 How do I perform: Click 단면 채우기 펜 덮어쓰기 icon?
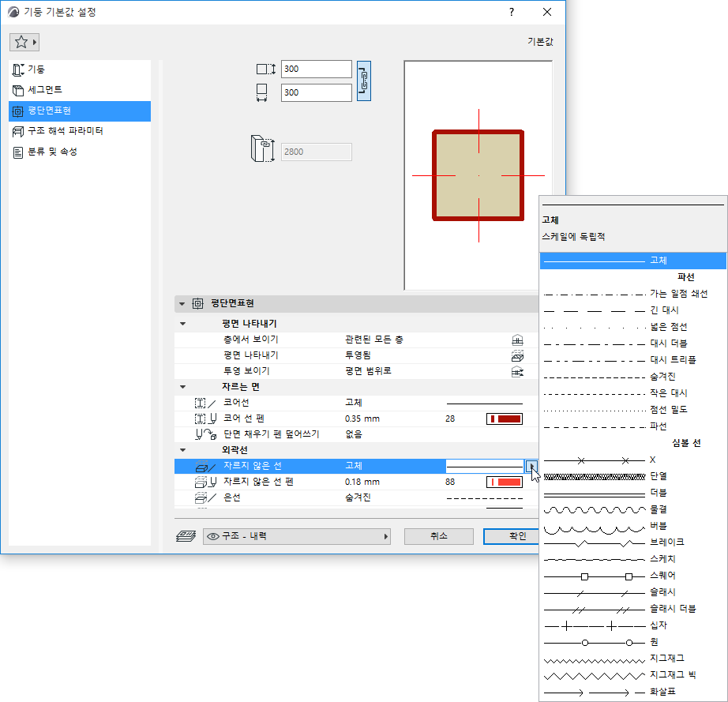[205, 434]
